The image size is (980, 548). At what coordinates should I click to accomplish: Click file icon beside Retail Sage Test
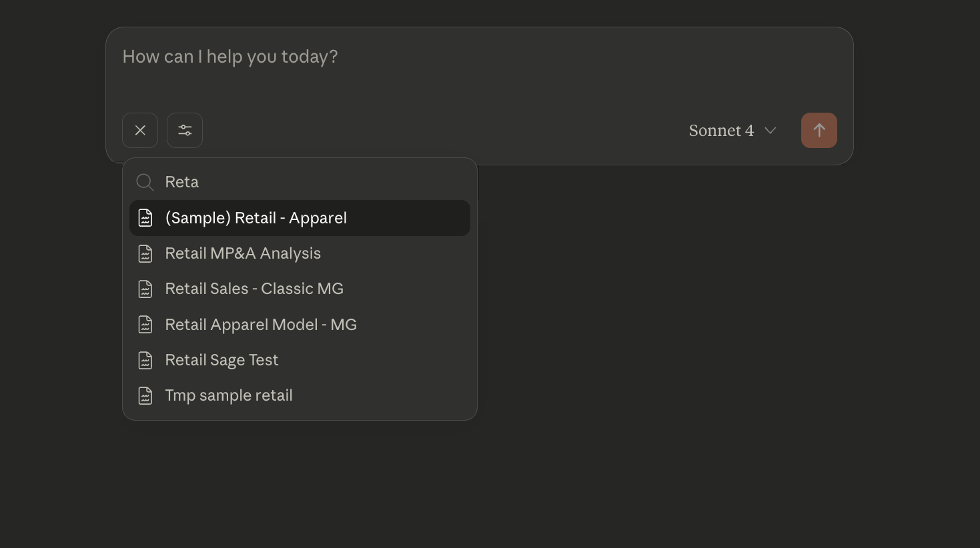click(145, 360)
